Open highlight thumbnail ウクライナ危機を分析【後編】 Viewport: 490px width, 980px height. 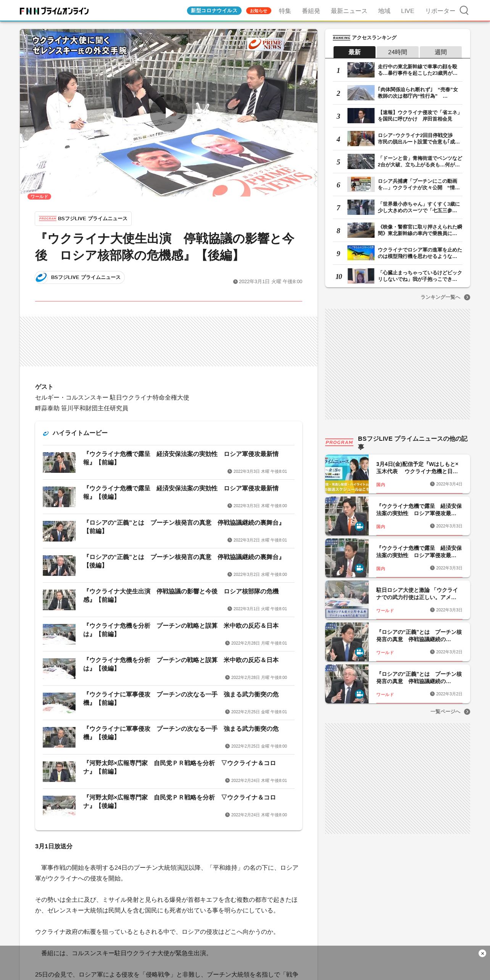tap(59, 669)
